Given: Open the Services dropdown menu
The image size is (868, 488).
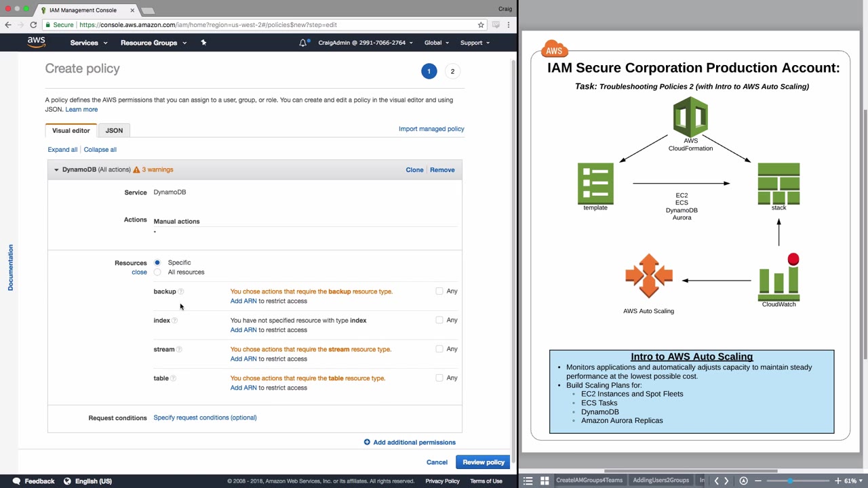Looking at the screenshot, I should (89, 43).
